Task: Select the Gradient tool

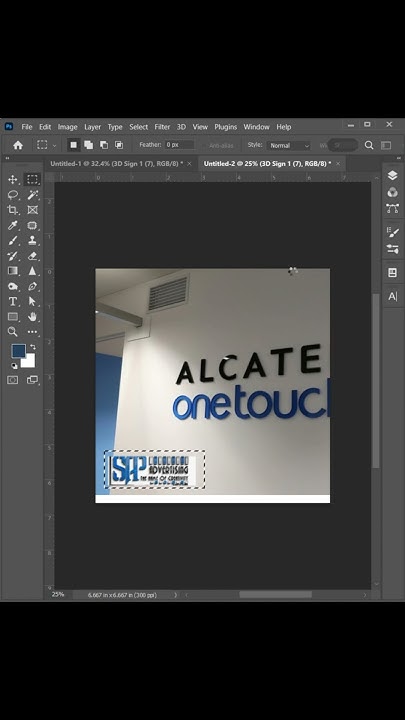Action: pyautogui.click(x=13, y=271)
